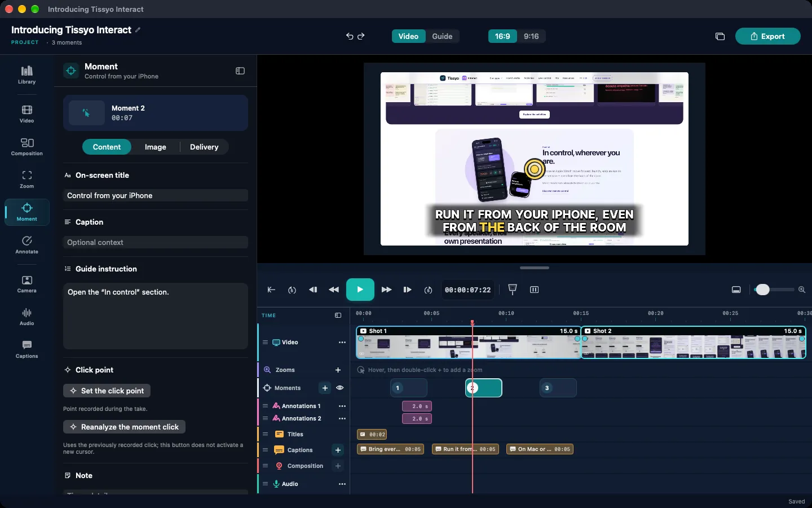Select the Moment 2 card thumbnail
The height and width of the screenshot is (508, 812).
click(87, 113)
